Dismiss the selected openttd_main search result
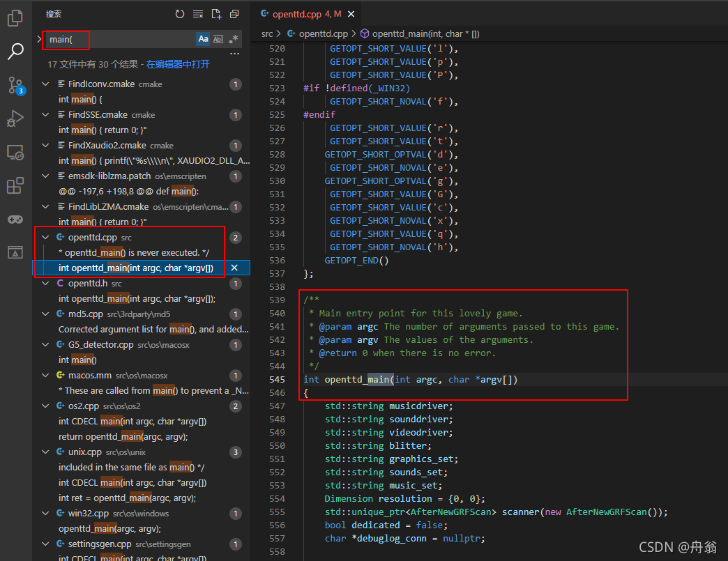This screenshot has width=728, height=561. (234, 268)
